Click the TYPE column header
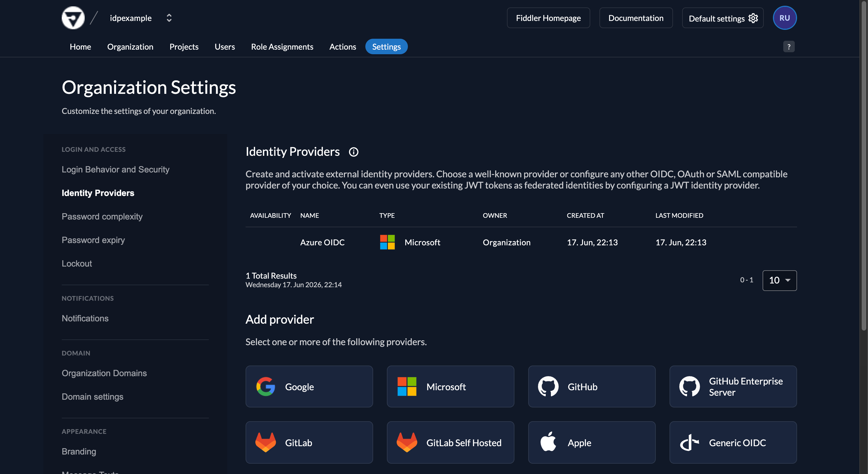 click(387, 215)
